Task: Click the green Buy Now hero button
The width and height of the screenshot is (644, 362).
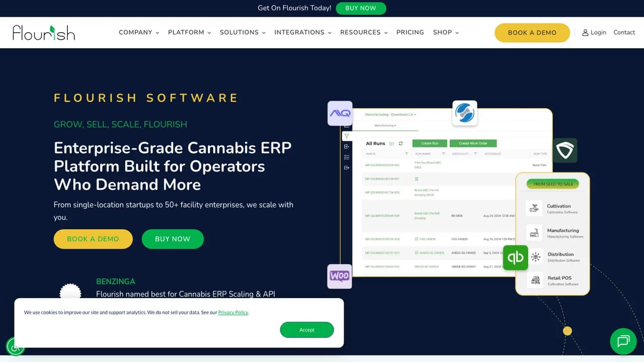Action: pyautogui.click(x=173, y=239)
